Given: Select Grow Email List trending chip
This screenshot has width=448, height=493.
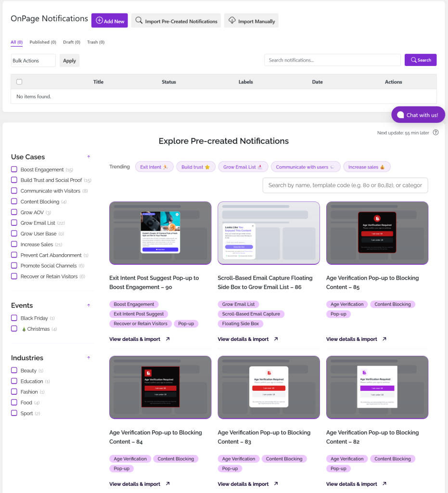Looking at the screenshot, I should coord(243,167).
